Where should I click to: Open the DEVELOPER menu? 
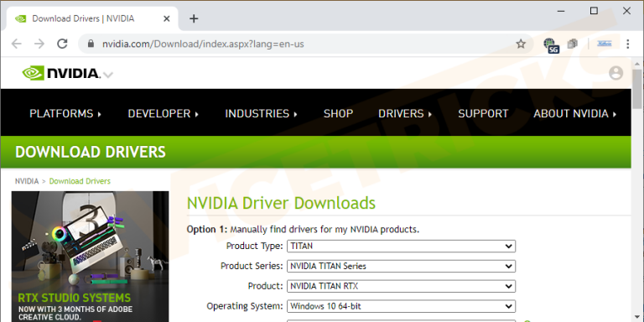[163, 113]
